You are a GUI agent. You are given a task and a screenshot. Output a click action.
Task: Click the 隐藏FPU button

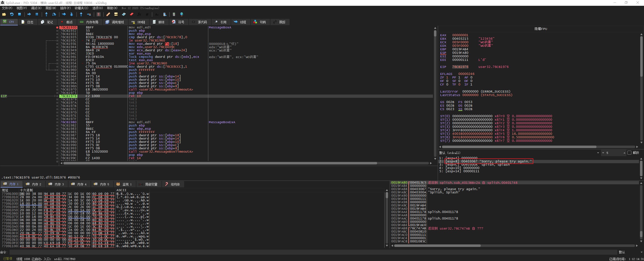pos(541,29)
